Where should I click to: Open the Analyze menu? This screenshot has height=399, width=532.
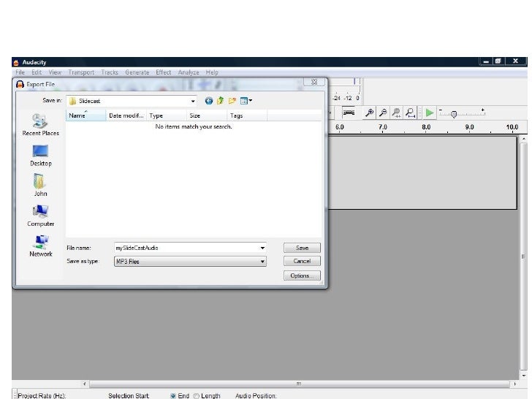pos(189,72)
